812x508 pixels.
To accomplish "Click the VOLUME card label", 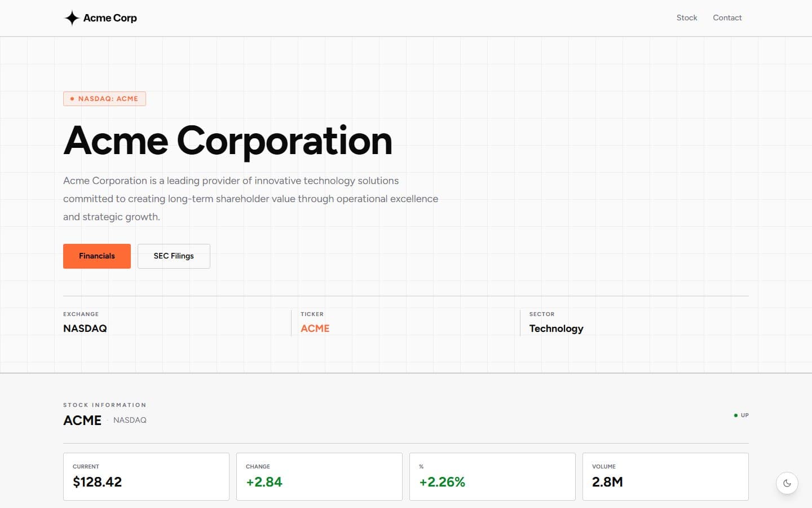I will pyautogui.click(x=604, y=467).
